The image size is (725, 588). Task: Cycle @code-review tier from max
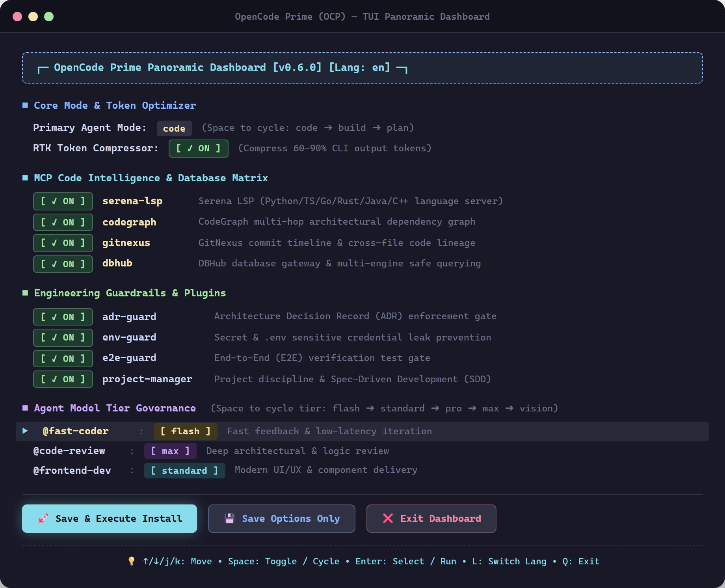pos(170,451)
